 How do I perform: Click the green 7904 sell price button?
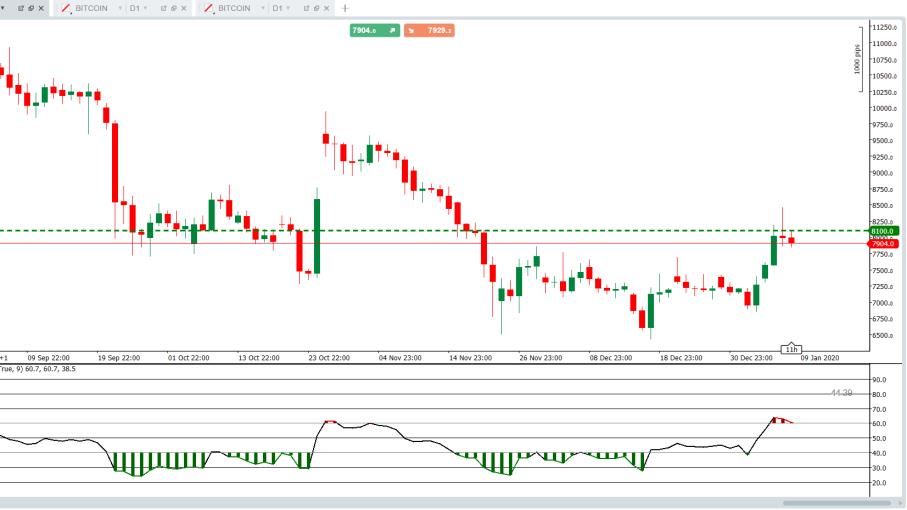tap(374, 31)
